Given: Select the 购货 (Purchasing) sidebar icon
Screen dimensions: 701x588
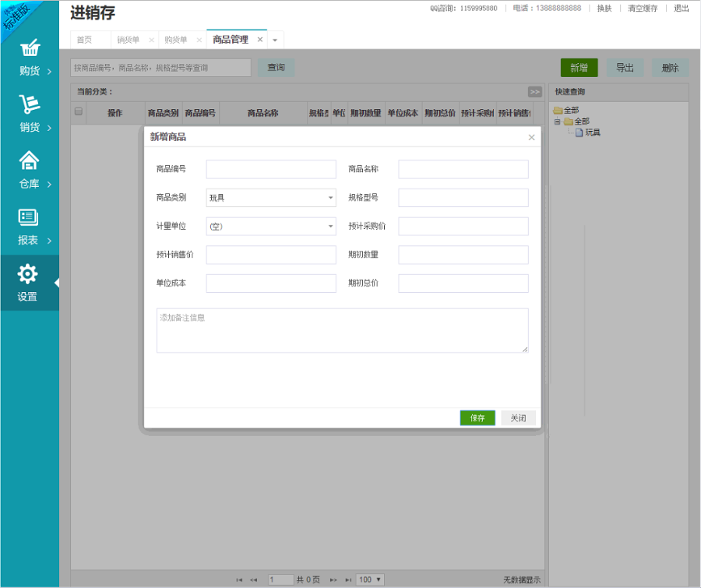Looking at the screenshot, I should coord(29,56).
